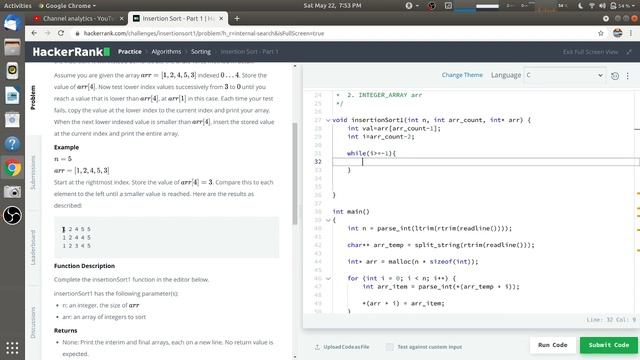The width and height of the screenshot is (640, 360).
Task: Click the Submit Code button
Action: tap(609, 345)
